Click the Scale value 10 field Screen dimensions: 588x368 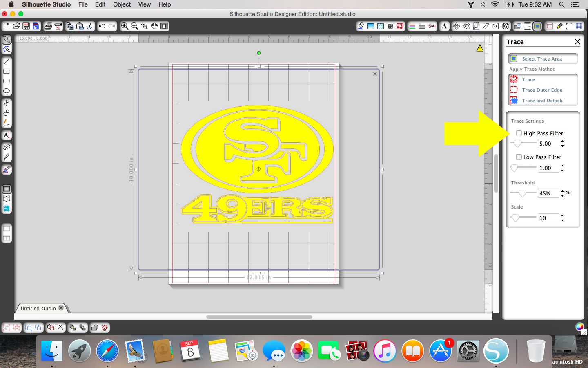548,218
